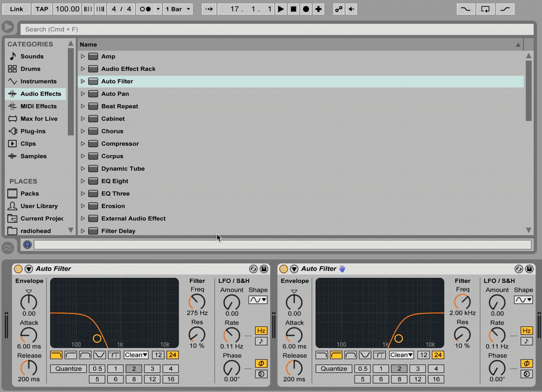Toggle the arrangement Loop switch icon
Viewport: 542px width, 392px height.
point(485,9)
